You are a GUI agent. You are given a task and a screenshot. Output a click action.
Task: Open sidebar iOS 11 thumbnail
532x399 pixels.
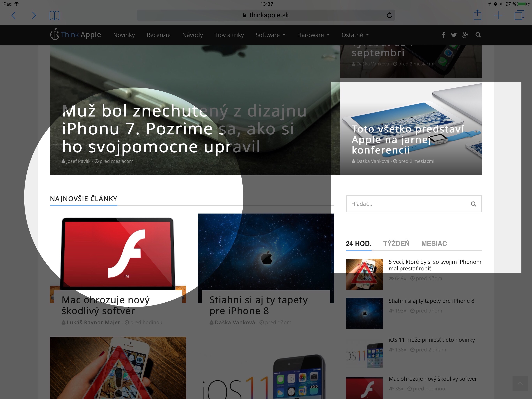364,352
